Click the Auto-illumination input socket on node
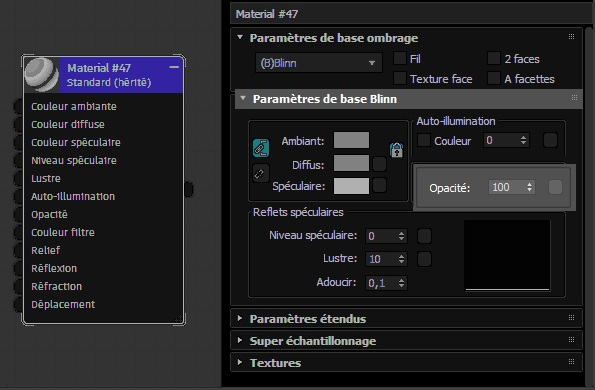 (18, 196)
